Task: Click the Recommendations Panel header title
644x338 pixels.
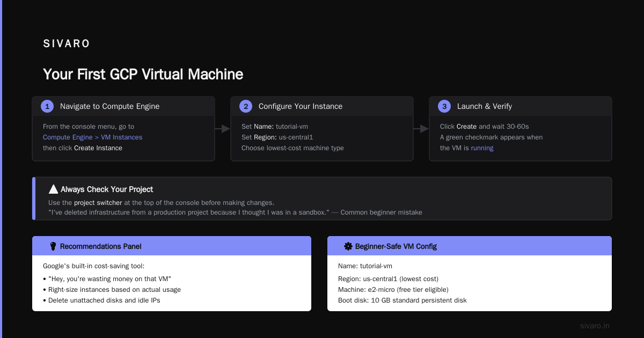Action: 101,246
